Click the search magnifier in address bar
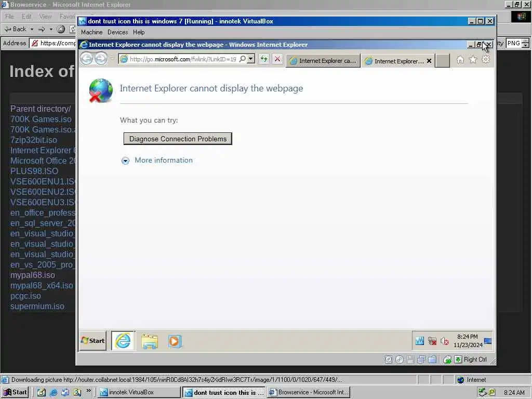 click(x=242, y=59)
